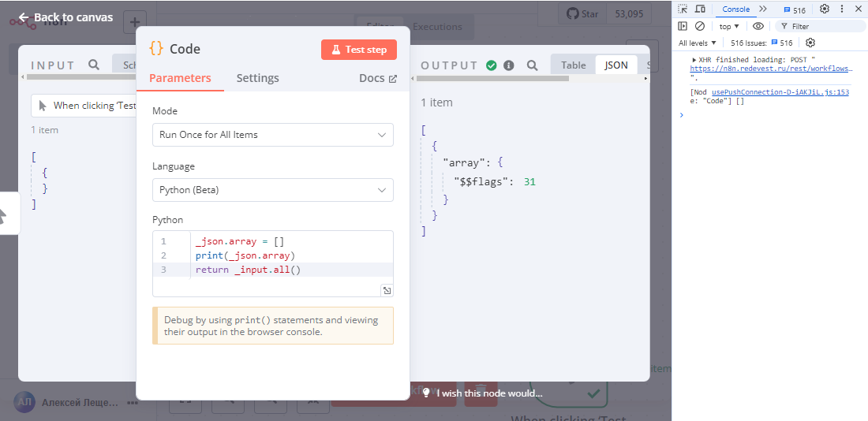868x421 pixels.
Task: Click the search icon in INPUT panel
Action: pyautogui.click(x=94, y=65)
